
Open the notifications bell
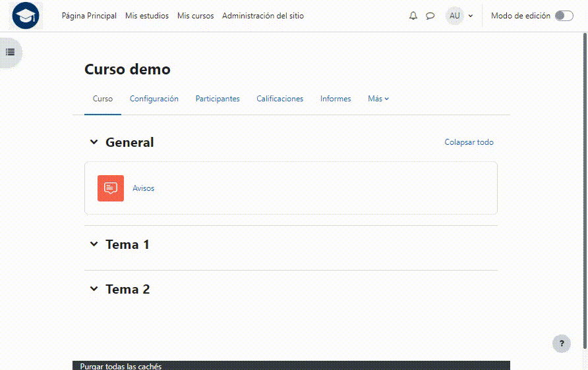[x=413, y=16]
